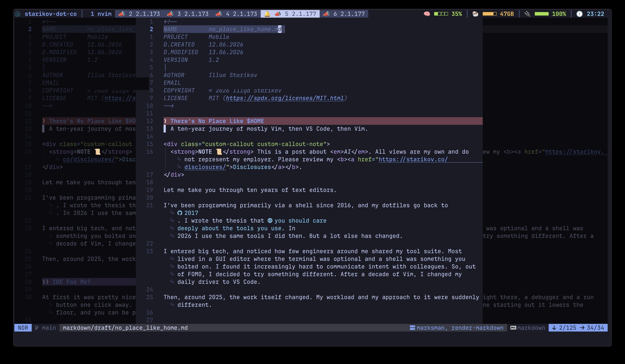This screenshot has width=625, height=364.
Task: Switch to window tab 4 2.1.173
Action: point(236,14)
